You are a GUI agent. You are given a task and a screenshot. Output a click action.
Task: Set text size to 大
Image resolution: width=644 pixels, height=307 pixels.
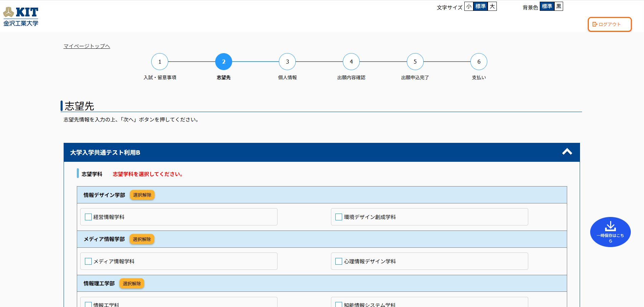[x=492, y=6]
